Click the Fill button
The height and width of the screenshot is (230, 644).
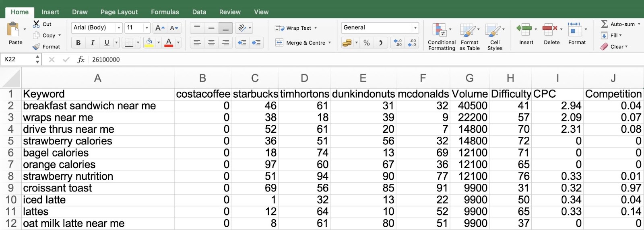coord(609,35)
